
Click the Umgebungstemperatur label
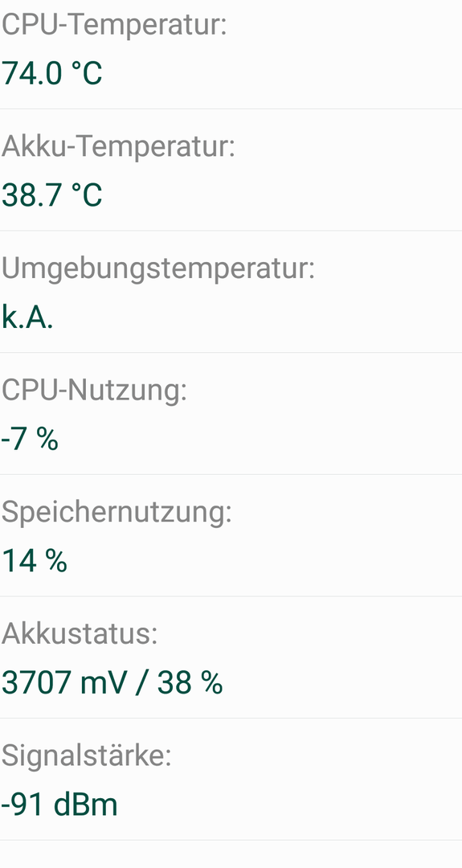tap(157, 269)
